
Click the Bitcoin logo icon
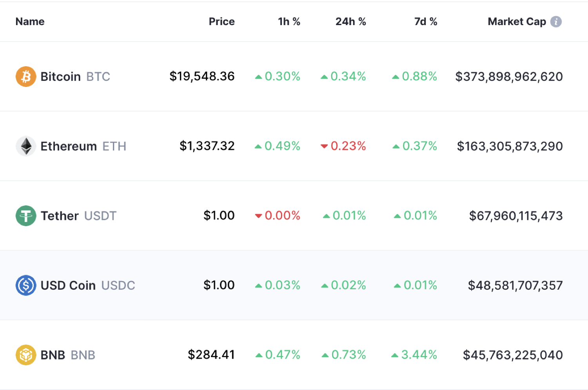[26, 76]
